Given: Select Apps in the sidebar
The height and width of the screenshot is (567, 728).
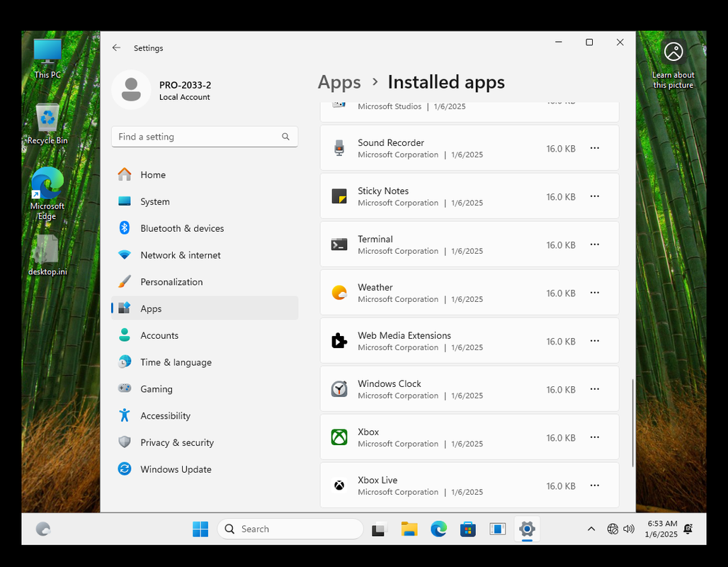Looking at the screenshot, I should [205, 308].
